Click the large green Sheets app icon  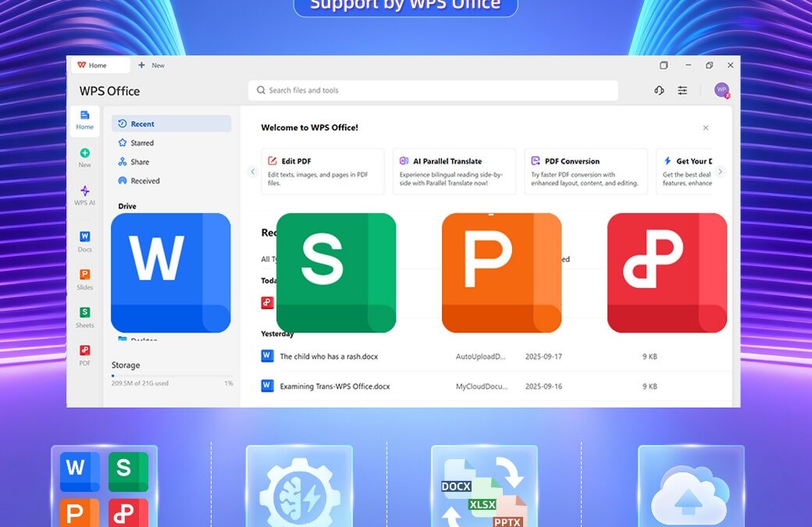(x=336, y=272)
